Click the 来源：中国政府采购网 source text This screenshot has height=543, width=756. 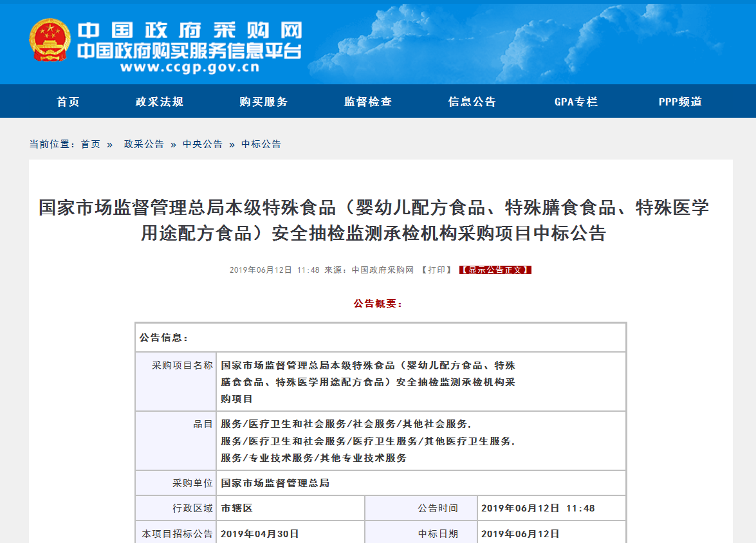(369, 270)
